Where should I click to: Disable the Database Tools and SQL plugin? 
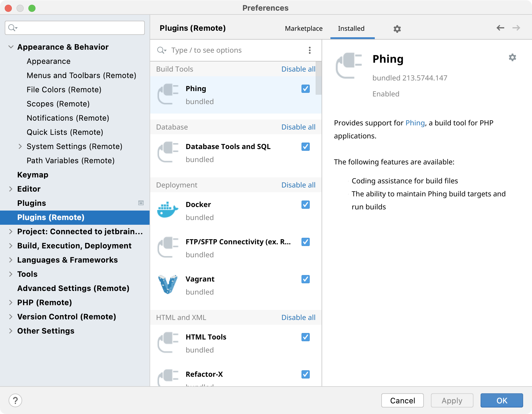[305, 146]
